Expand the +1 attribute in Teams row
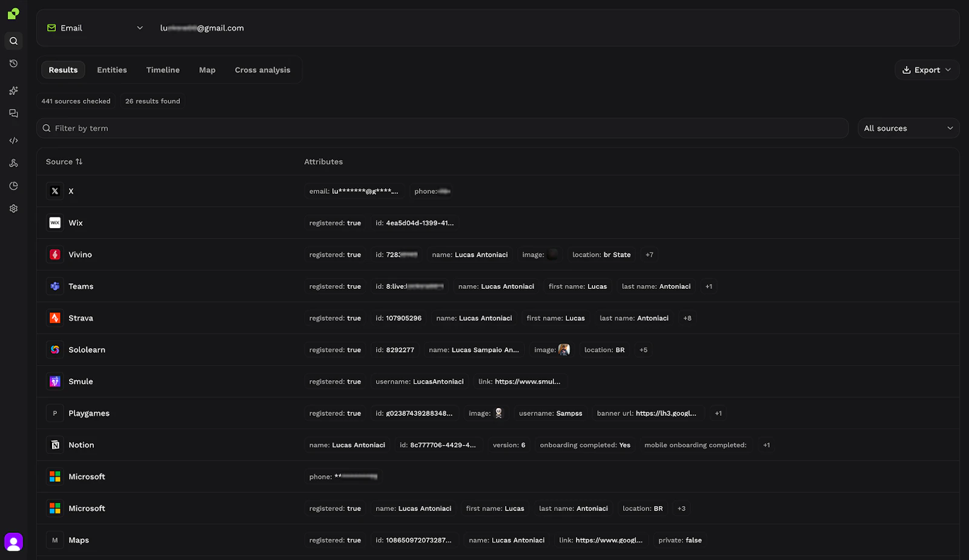 (x=709, y=286)
